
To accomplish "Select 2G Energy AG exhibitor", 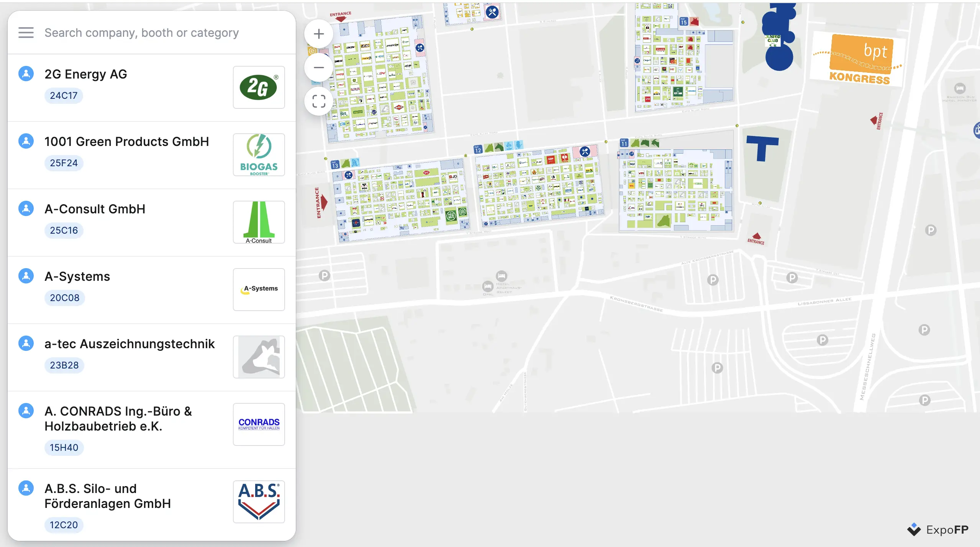I will pyautogui.click(x=86, y=74).
